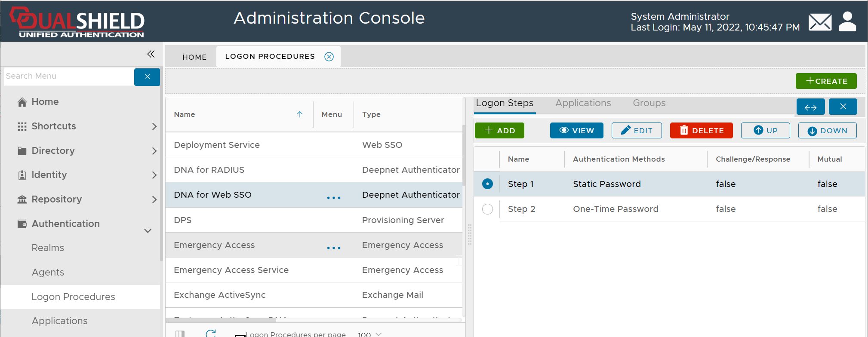The height and width of the screenshot is (337, 868).
Task: Select the Step 1 radio button
Action: point(487,184)
